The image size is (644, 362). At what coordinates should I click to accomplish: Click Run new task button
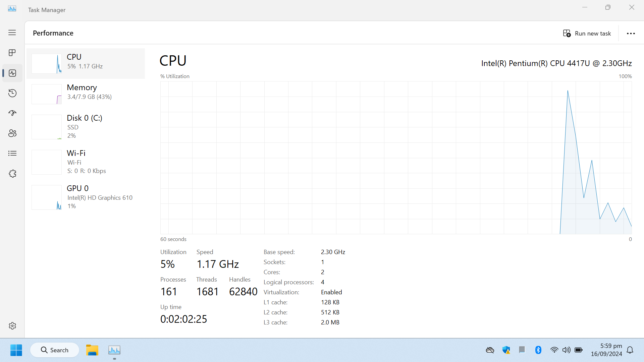pyautogui.click(x=587, y=34)
